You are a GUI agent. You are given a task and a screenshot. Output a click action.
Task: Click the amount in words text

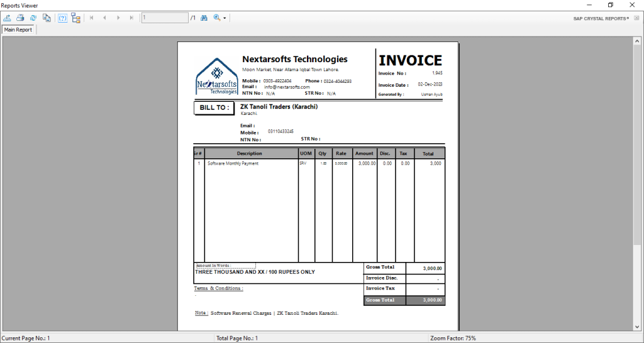[x=255, y=272]
